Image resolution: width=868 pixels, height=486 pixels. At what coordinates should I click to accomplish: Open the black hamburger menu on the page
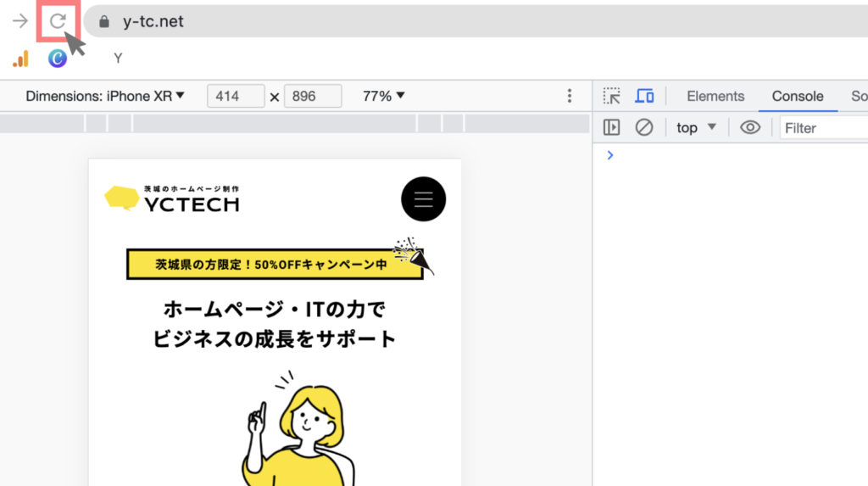[423, 199]
